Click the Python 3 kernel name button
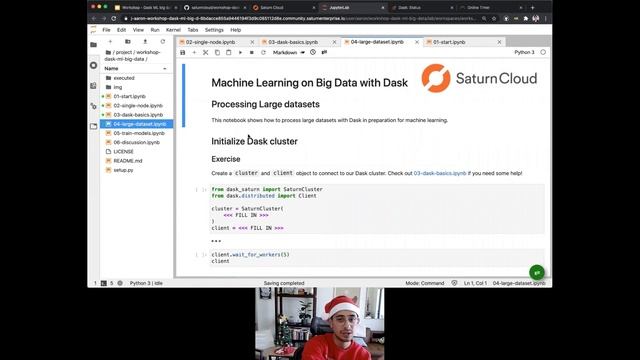Image resolution: width=640 pixels, height=360 pixels. pyautogui.click(x=524, y=52)
